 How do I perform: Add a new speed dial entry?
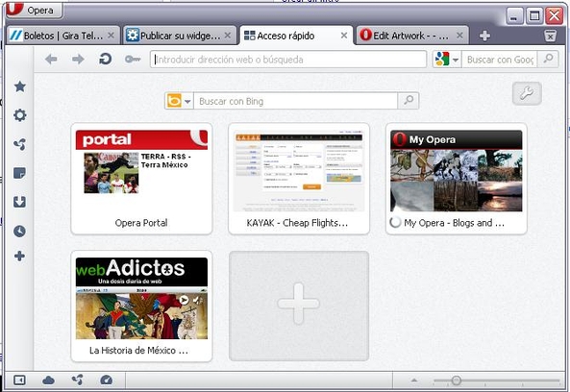299,306
